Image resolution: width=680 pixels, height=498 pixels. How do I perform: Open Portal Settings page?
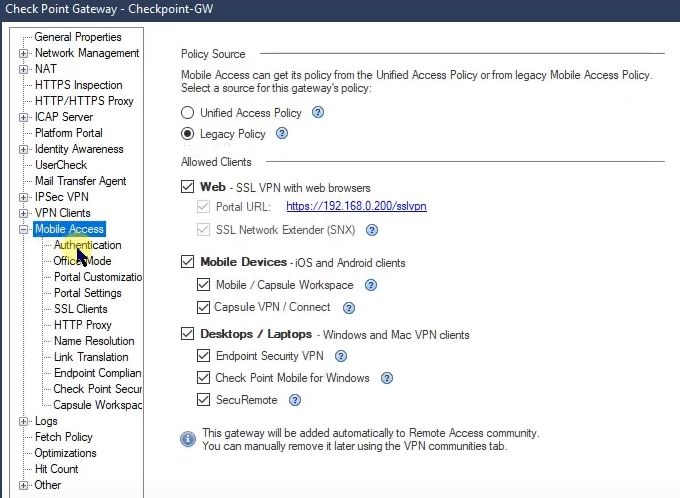point(88,293)
